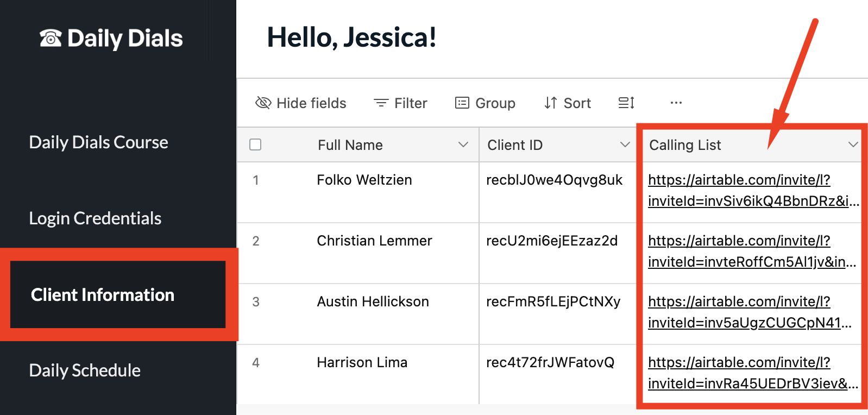Image resolution: width=868 pixels, height=415 pixels.
Task: Expand the Client ID column dropdown
Action: point(625,144)
